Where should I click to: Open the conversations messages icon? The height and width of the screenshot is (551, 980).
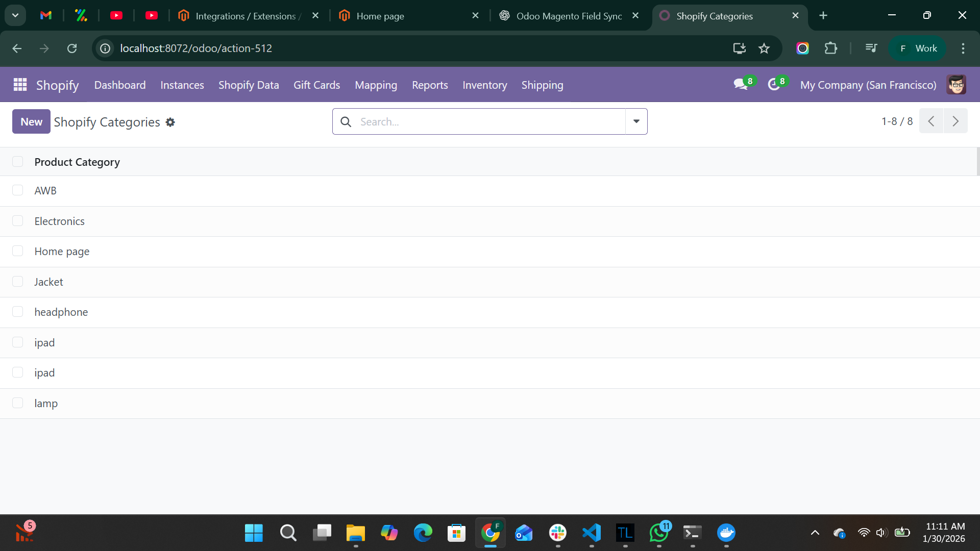click(x=741, y=85)
